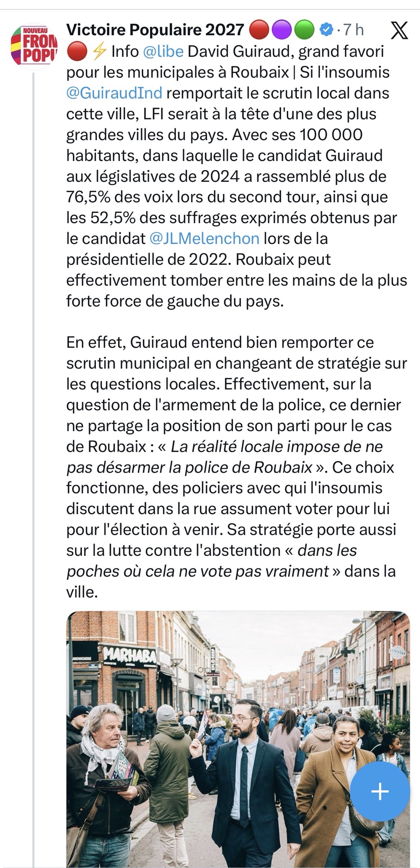
Task: Open the @libe mention
Action: [163, 52]
